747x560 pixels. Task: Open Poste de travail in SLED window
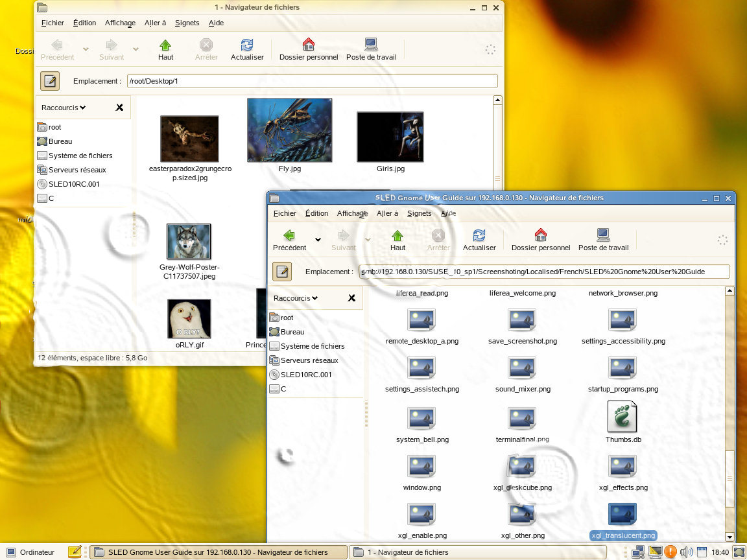click(603, 240)
